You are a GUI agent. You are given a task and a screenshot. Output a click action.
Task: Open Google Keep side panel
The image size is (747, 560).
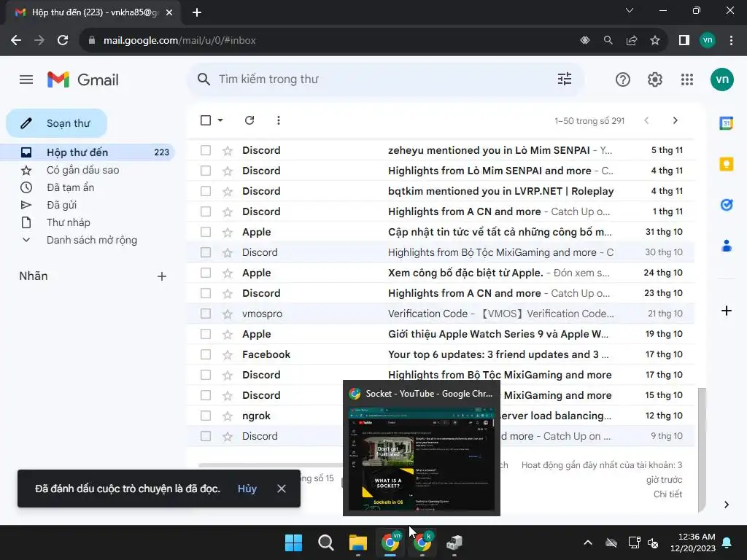click(x=726, y=164)
